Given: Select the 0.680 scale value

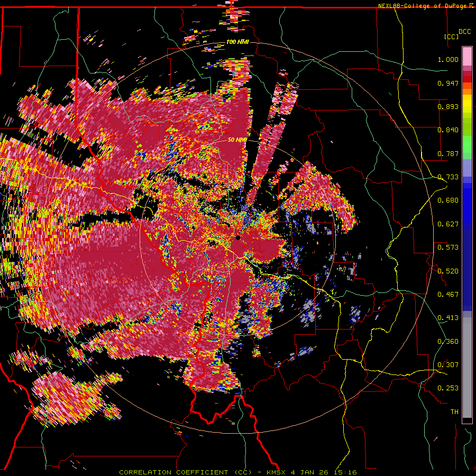Looking at the screenshot, I should point(448,200).
